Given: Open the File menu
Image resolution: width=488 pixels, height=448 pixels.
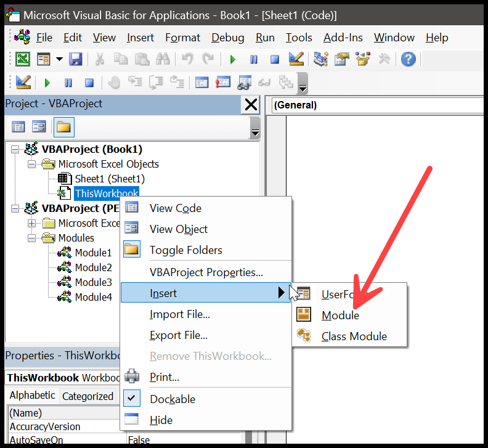Looking at the screenshot, I should pos(44,38).
